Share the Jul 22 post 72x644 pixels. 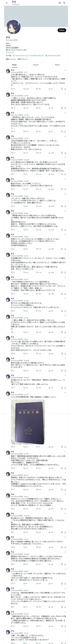click(65, 131)
